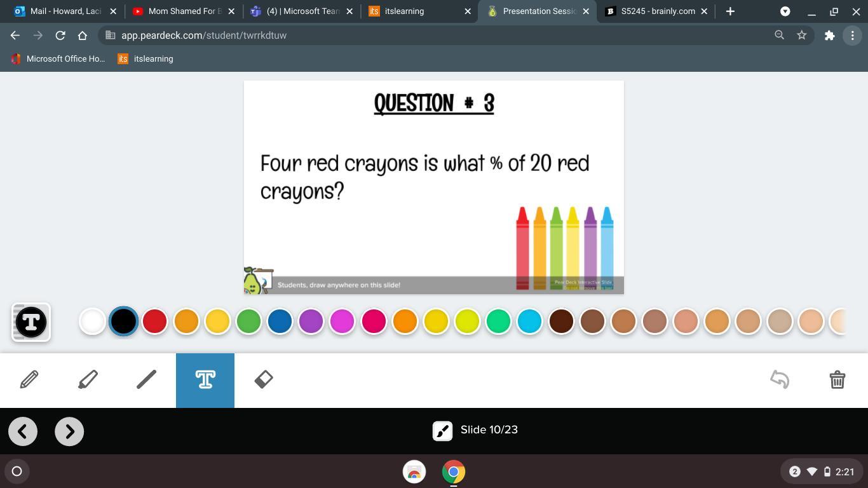This screenshot has height=488, width=868.
Task: Open the tab search dropdown
Action: click(785, 11)
